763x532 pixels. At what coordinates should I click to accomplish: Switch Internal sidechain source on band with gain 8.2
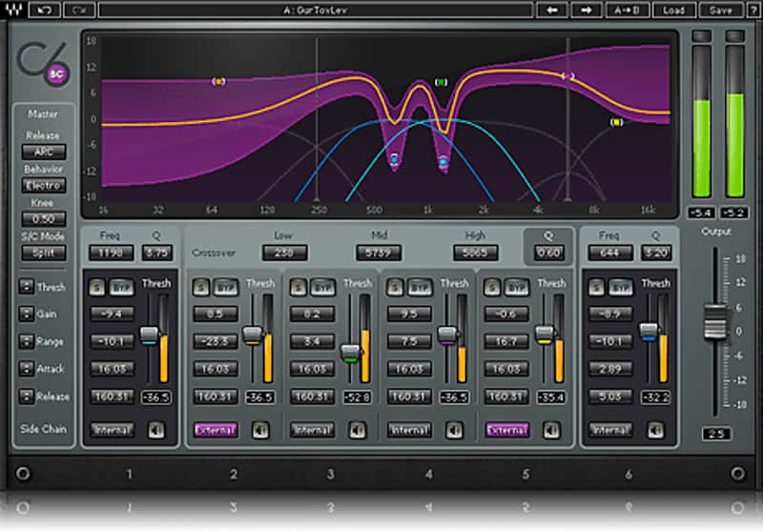tap(312, 430)
